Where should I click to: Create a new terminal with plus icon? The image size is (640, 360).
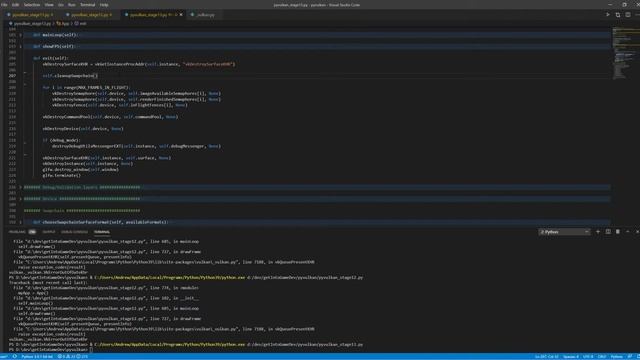coord(598,232)
